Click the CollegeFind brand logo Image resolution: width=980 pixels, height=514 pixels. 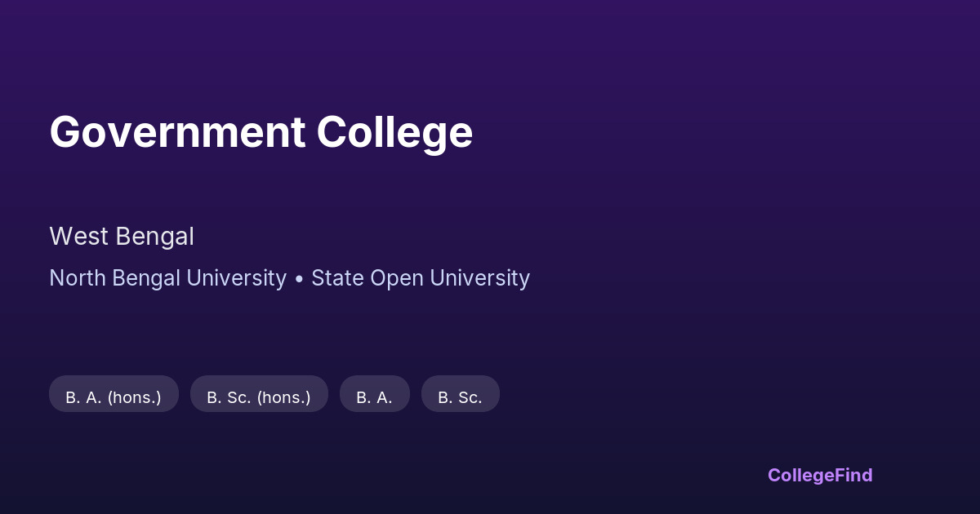coord(819,475)
